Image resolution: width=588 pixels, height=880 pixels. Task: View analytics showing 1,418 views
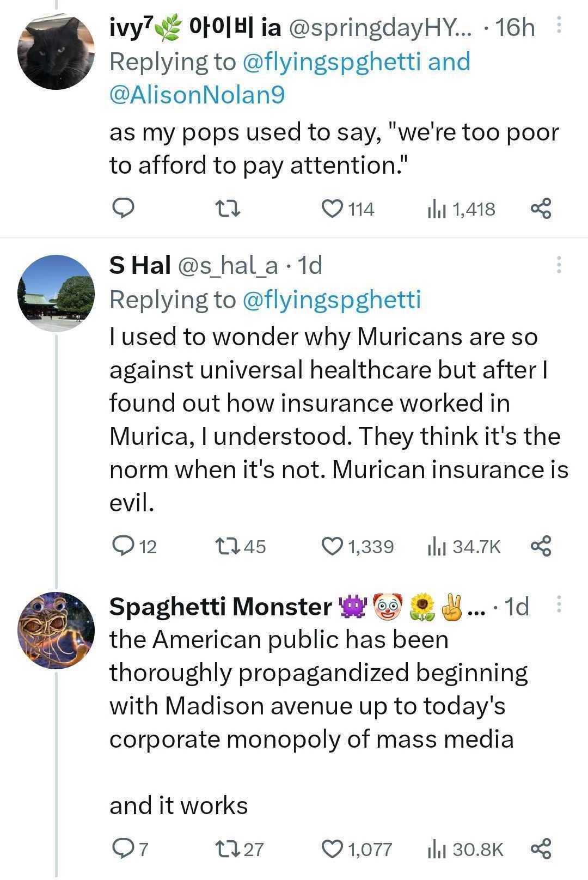click(461, 209)
